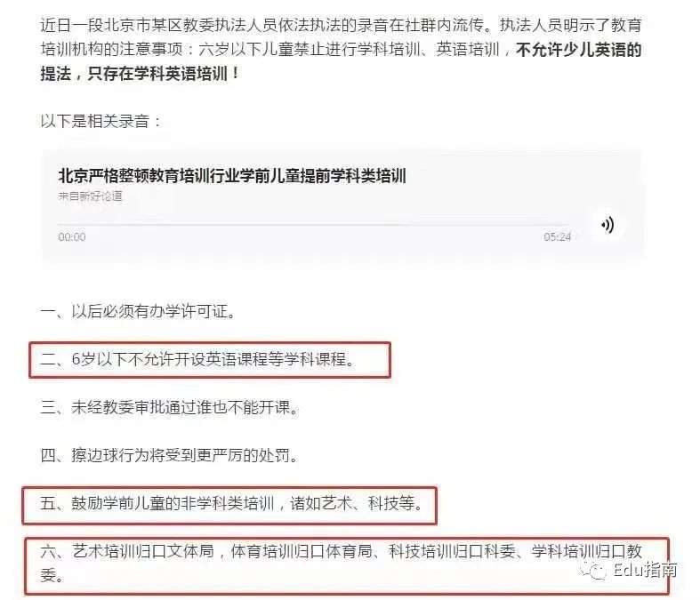700x600 pixels.
Task: Click the Edu指南 watermark text
Action: 645,570
